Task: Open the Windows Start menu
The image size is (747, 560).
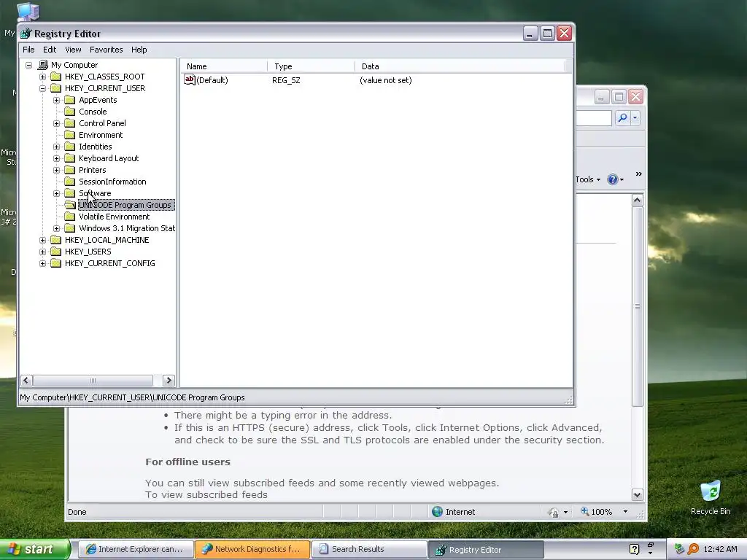Action: pyautogui.click(x=34, y=549)
